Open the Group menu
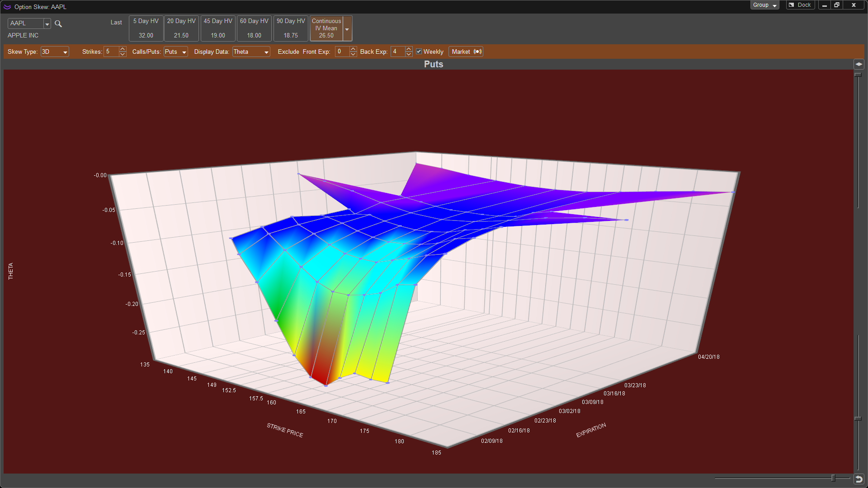Image resolution: width=868 pixels, height=488 pixels. [x=764, y=5]
